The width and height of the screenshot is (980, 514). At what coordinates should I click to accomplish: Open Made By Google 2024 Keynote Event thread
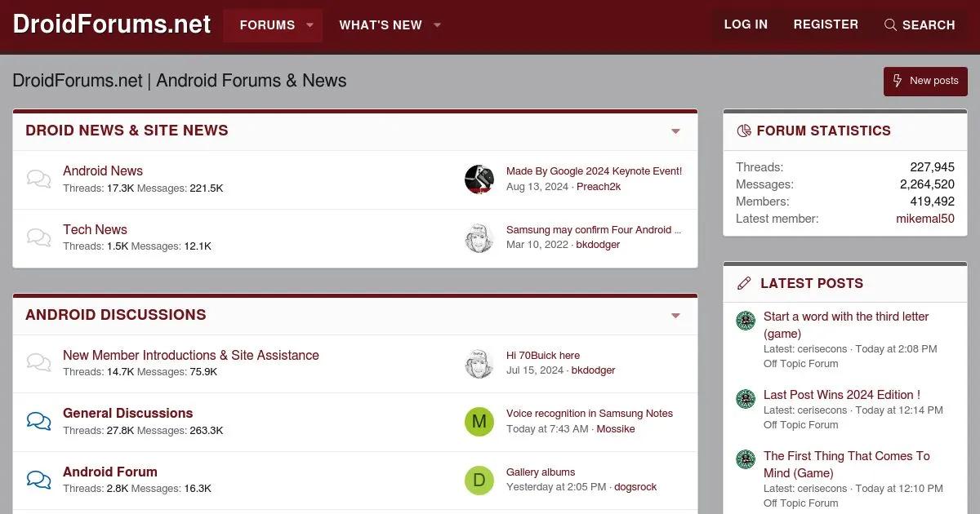pos(594,171)
